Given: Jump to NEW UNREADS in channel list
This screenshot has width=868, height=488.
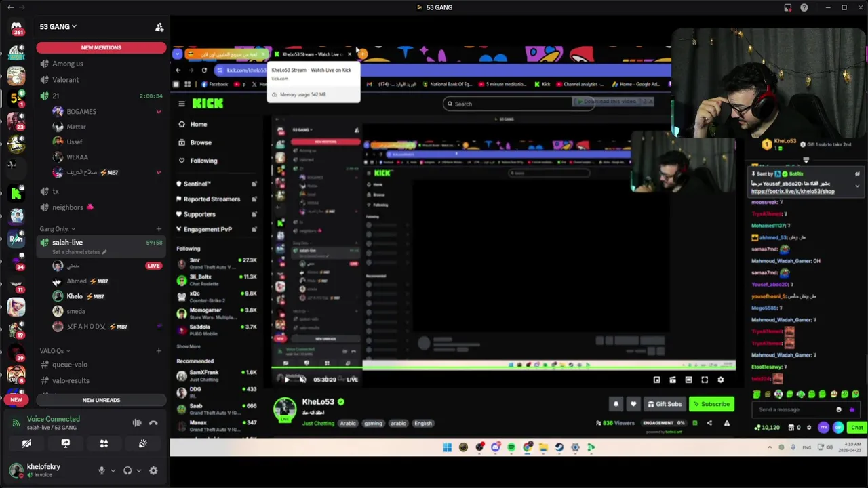Looking at the screenshot, I should (101, 400).
